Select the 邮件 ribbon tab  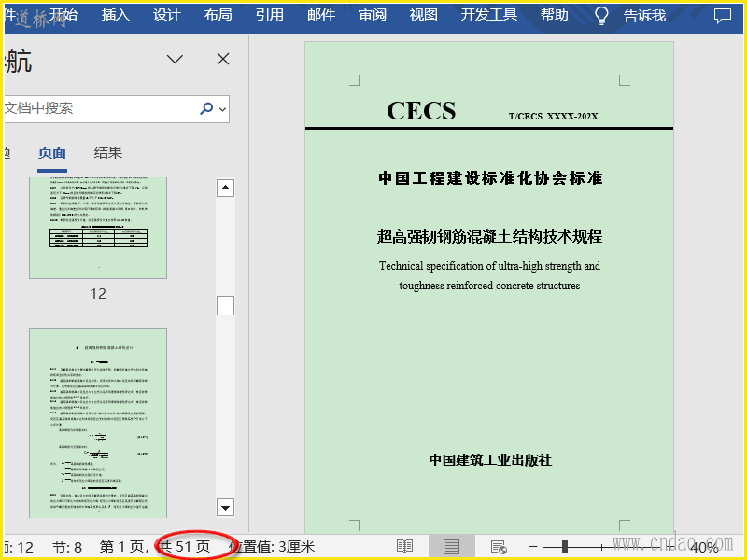321,15
